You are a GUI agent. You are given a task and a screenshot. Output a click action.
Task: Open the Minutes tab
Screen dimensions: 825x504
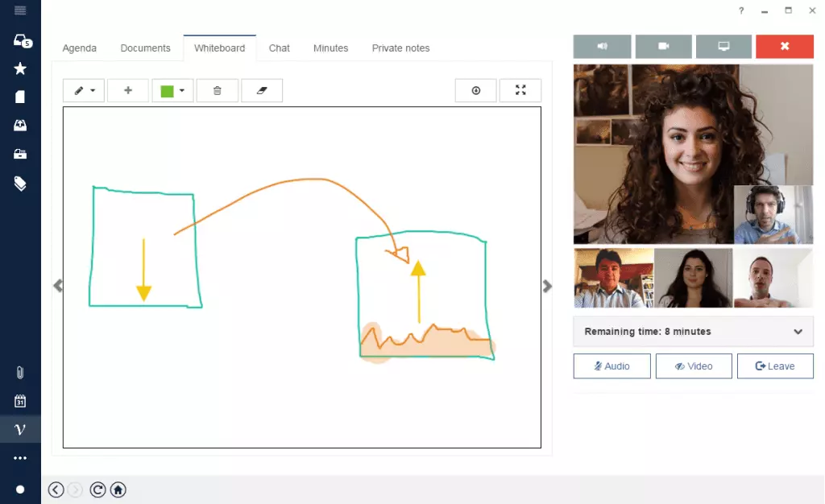(330, 48)
